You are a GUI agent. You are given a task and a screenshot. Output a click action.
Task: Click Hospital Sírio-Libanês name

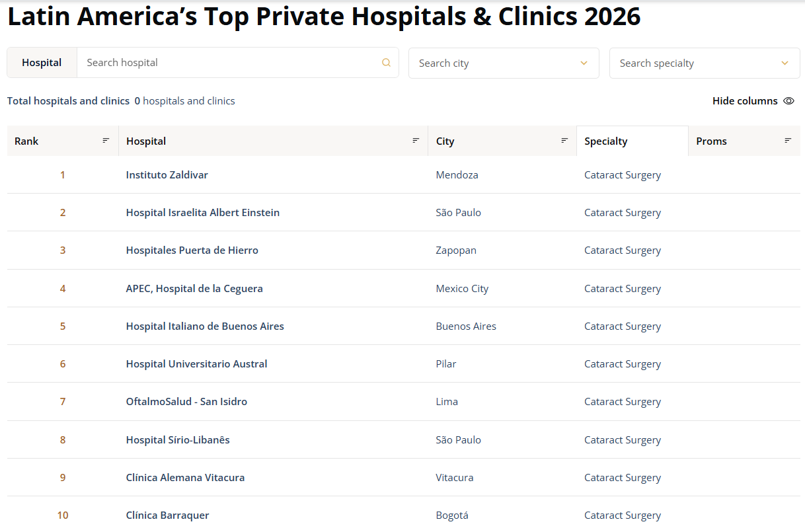pos(178,440)
